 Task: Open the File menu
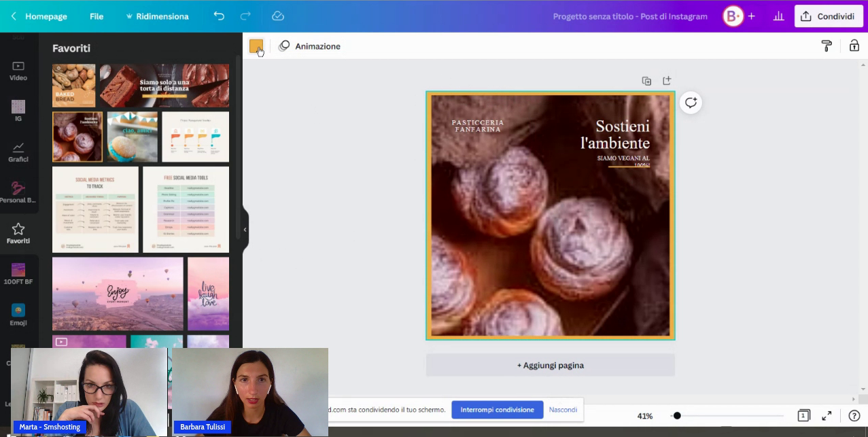coord(97,16)
